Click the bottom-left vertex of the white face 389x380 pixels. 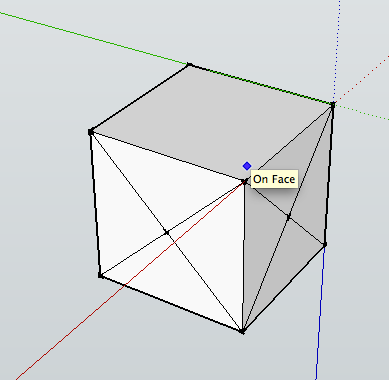coord(100,275)
